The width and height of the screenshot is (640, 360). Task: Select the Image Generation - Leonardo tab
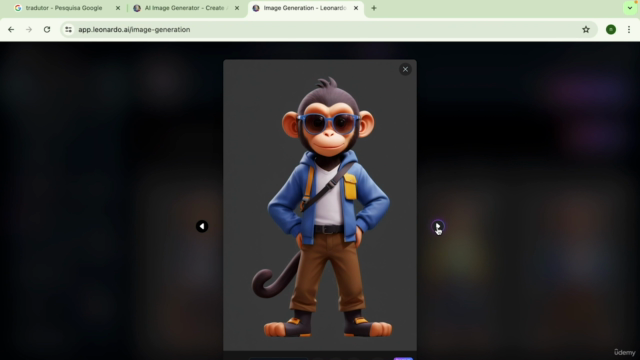(304, 8)
